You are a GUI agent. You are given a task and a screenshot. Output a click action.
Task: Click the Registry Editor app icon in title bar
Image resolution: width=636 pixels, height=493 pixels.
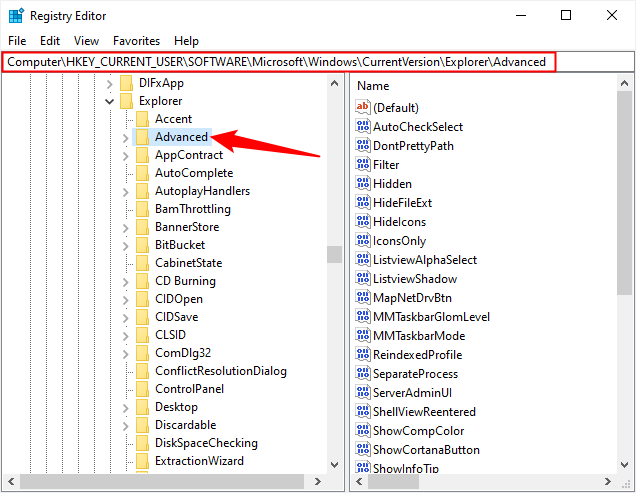pyautogui.click(x=16, y=16)
